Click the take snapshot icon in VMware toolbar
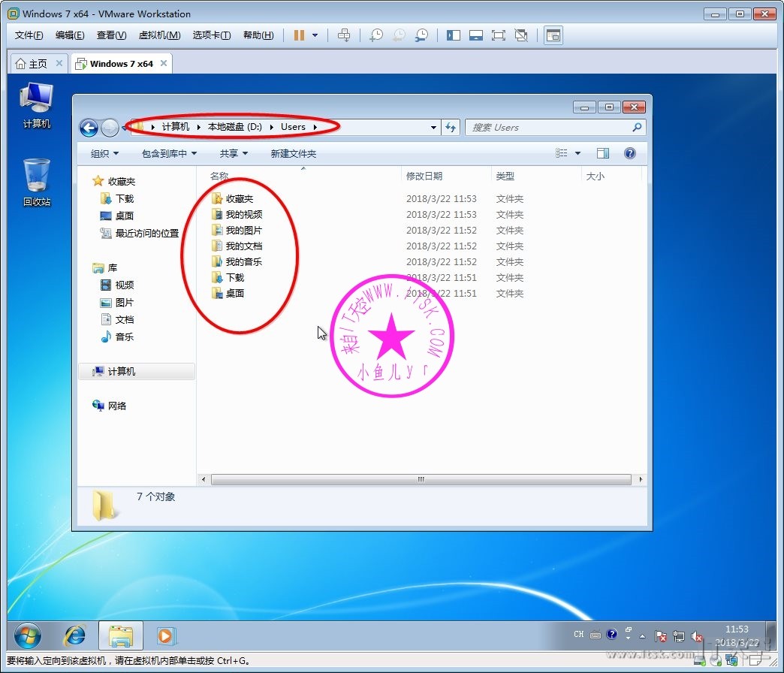Viewport: 784px width, 673px height. pos(376,35)
